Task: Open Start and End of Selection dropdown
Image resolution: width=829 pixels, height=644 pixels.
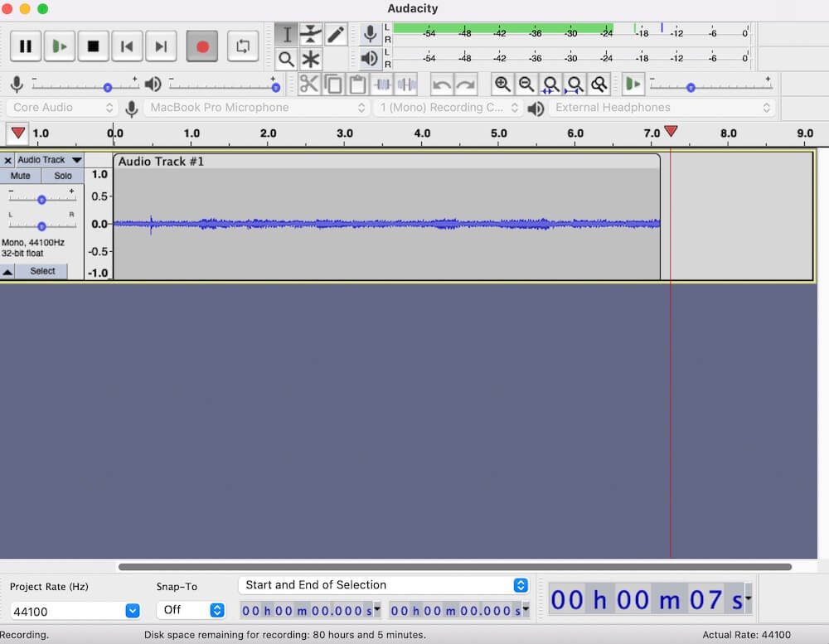Action: [384, 585]
